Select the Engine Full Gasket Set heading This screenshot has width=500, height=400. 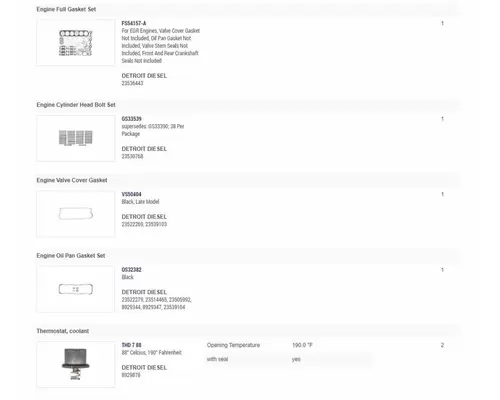click(x=66, y=9)
